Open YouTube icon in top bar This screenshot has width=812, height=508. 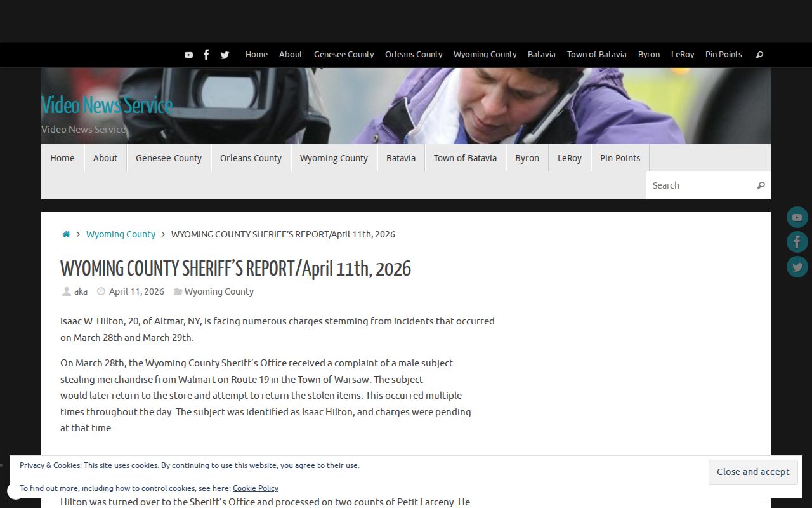click(x=188, y=55)
